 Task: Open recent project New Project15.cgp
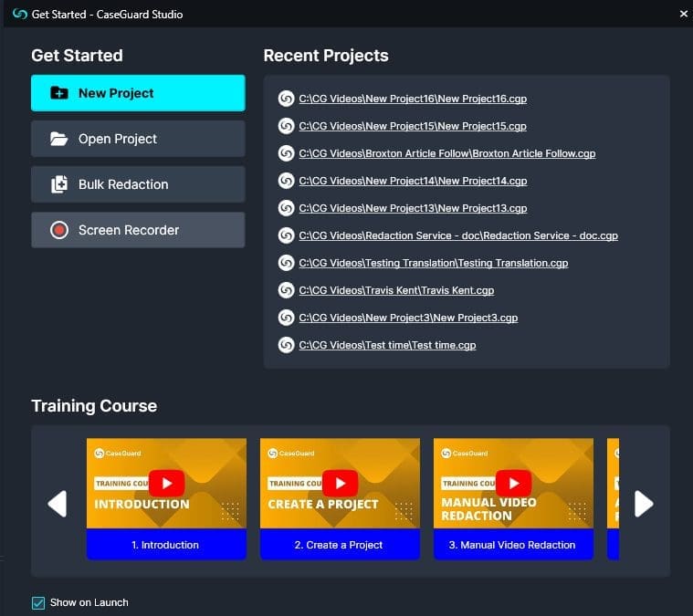pos(413,126)
